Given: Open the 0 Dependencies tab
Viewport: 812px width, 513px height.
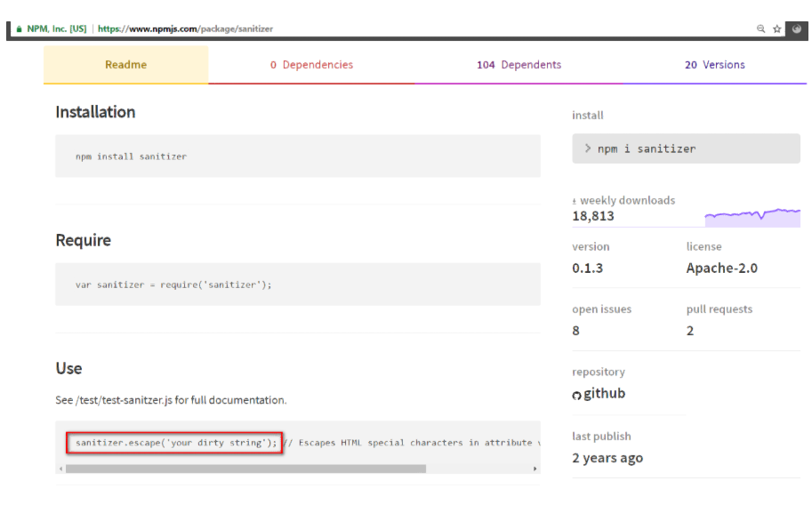Looking at the screenshot, I should (x=311, y=65).
